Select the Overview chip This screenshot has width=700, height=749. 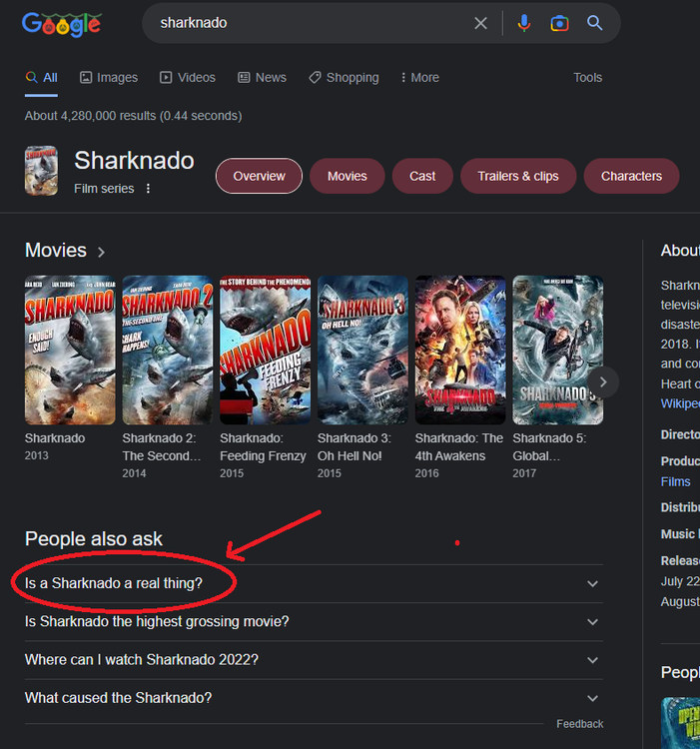tap(259, 176)
